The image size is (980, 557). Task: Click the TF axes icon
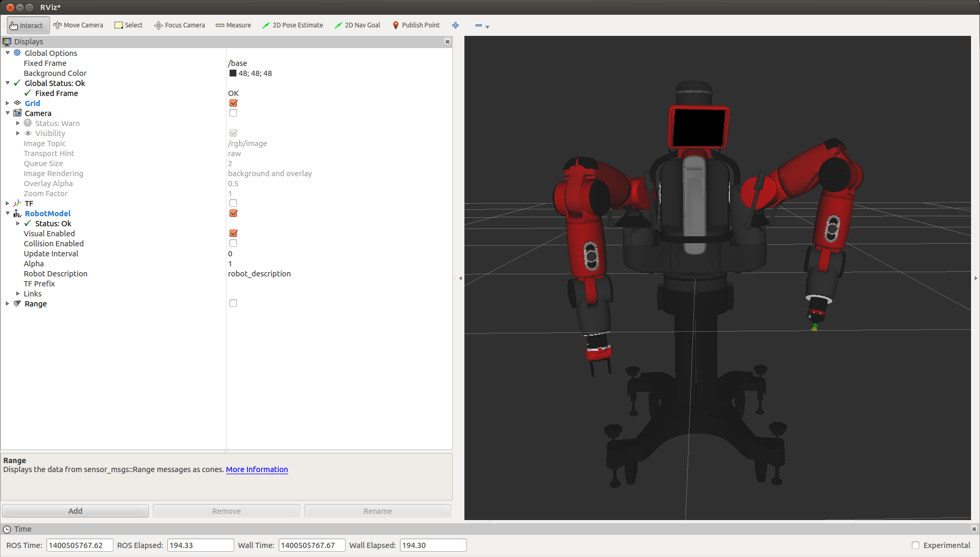tap(17, 203)
